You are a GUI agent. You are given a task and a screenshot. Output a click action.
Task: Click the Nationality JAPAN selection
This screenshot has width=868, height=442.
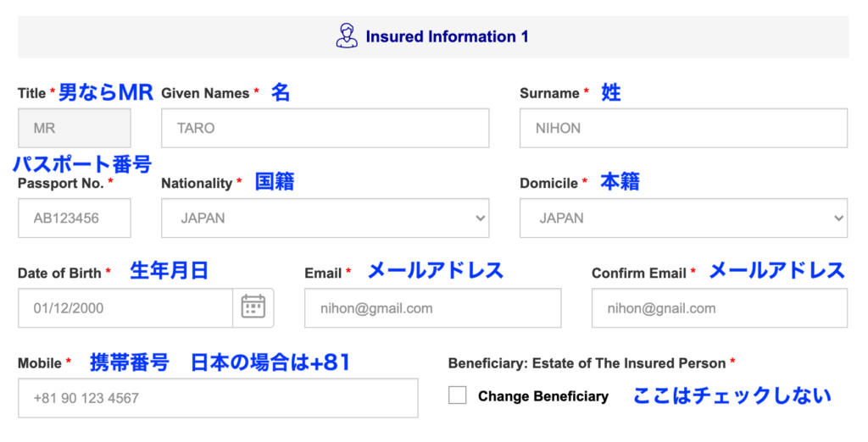coord(325,218)
